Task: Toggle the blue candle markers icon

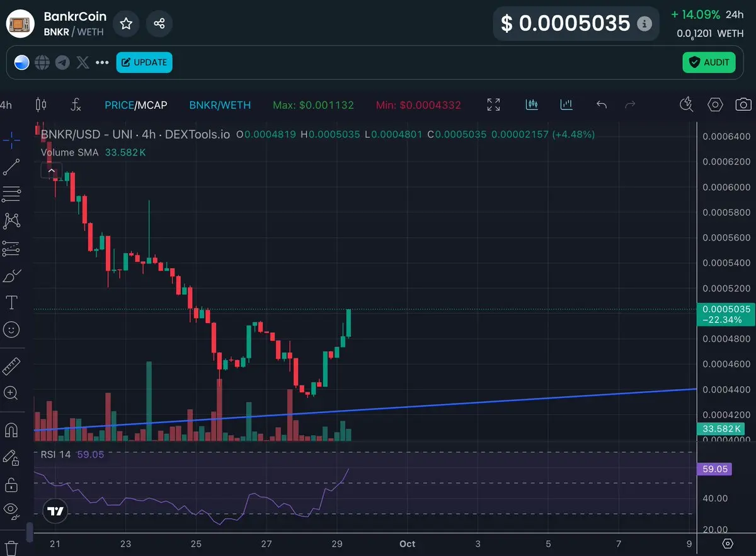Action: click(x=532, y=105)
